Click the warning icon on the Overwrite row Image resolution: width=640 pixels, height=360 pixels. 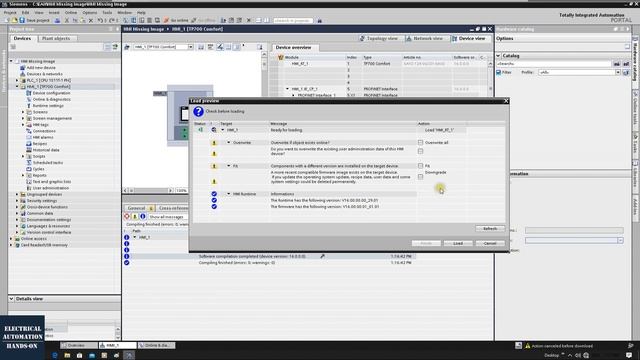[x=214, y=143]
